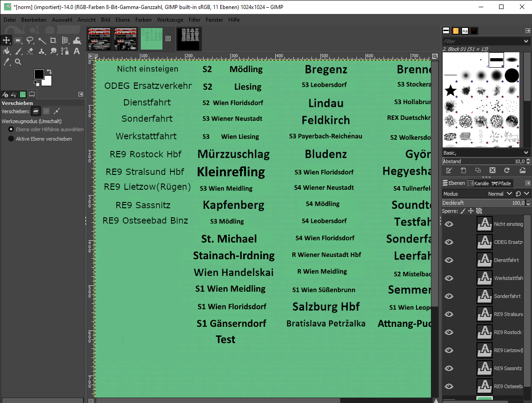Click the foreground black color swatch
Viewport: 532px width, 403px height.
pyautogui.click(x=39, y=74)
